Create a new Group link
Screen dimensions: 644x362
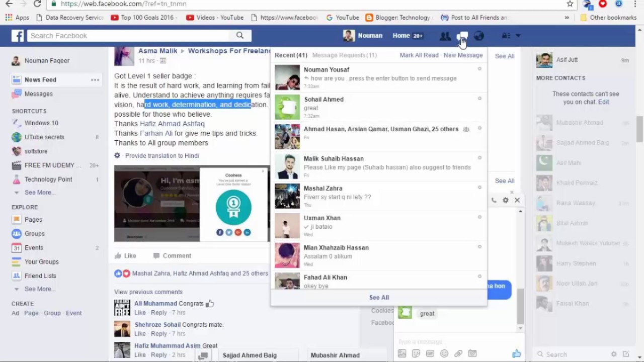[x=52, y=313]
